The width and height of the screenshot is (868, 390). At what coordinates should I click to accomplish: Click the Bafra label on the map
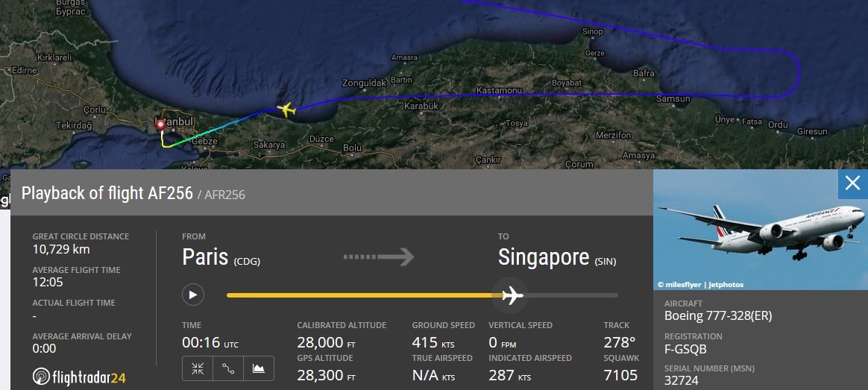pyautogui.click(x=644, y=73)
